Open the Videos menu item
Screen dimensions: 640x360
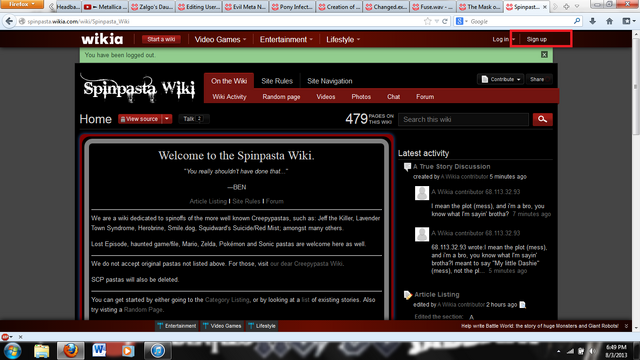(326, 97)
